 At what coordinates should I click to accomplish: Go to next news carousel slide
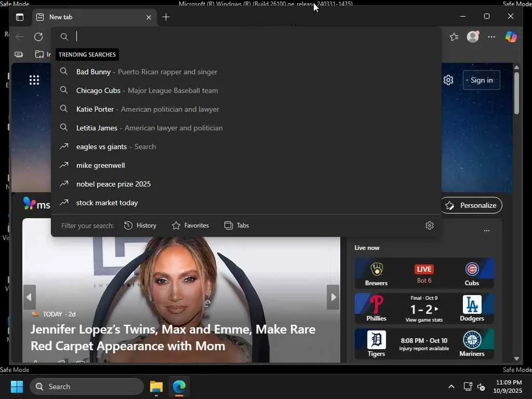[x=333, y=297]
